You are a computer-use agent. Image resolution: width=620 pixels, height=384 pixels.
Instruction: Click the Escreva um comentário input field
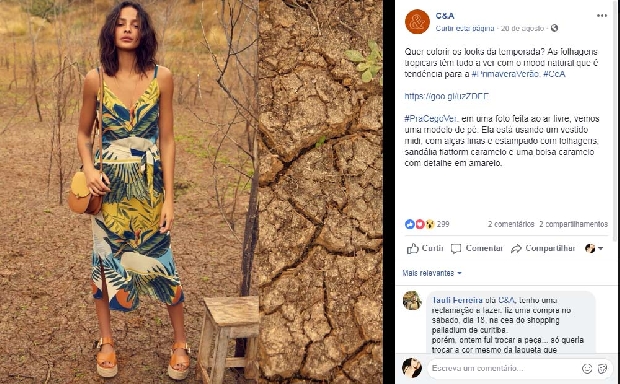(504, 369)
